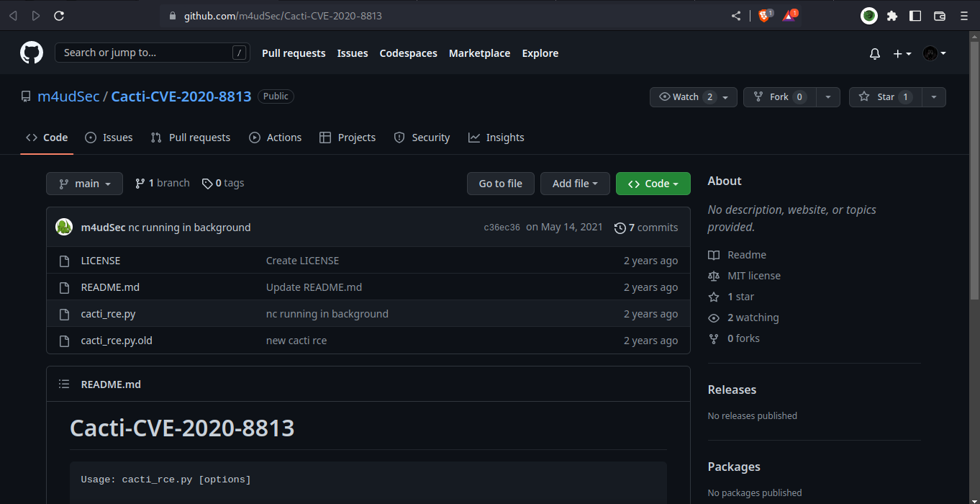Click the browser forward arrow
980x504 pixels.
[36, 15]
